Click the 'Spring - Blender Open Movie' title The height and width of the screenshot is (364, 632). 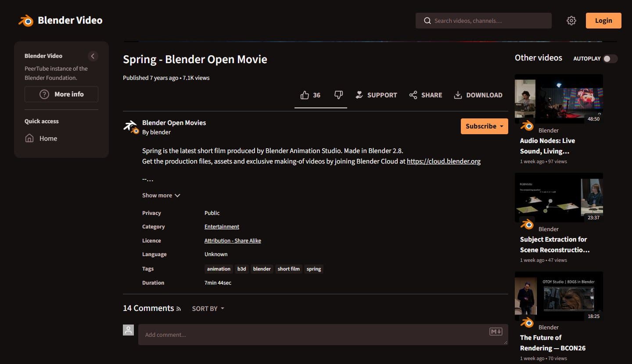(195, 59)
